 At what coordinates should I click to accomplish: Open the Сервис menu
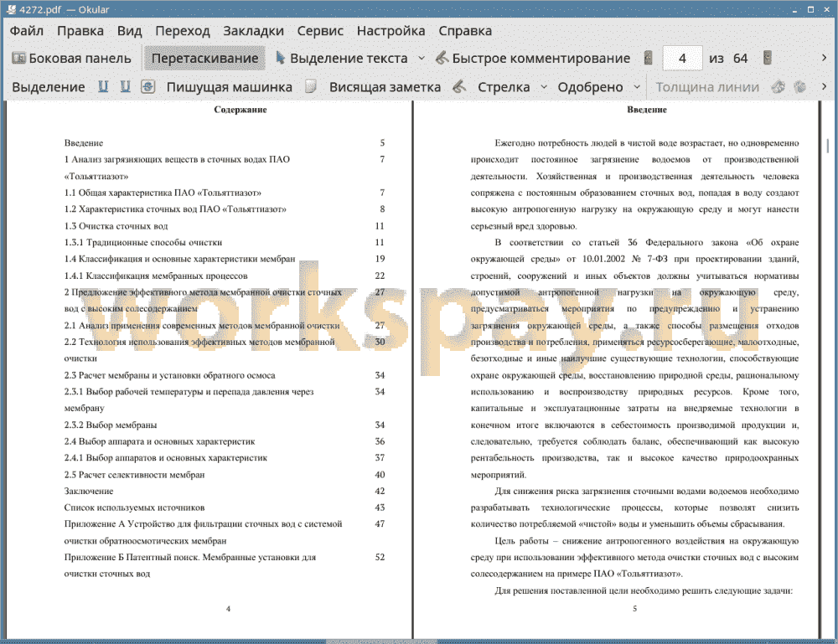pos(320,31)
